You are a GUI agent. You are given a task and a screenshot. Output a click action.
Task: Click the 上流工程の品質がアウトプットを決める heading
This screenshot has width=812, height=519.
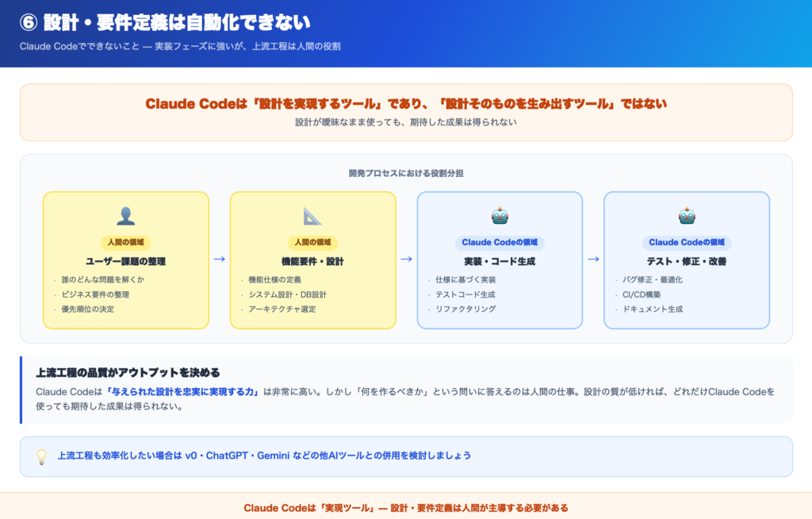pyautogui.click(x=128, y=372)
